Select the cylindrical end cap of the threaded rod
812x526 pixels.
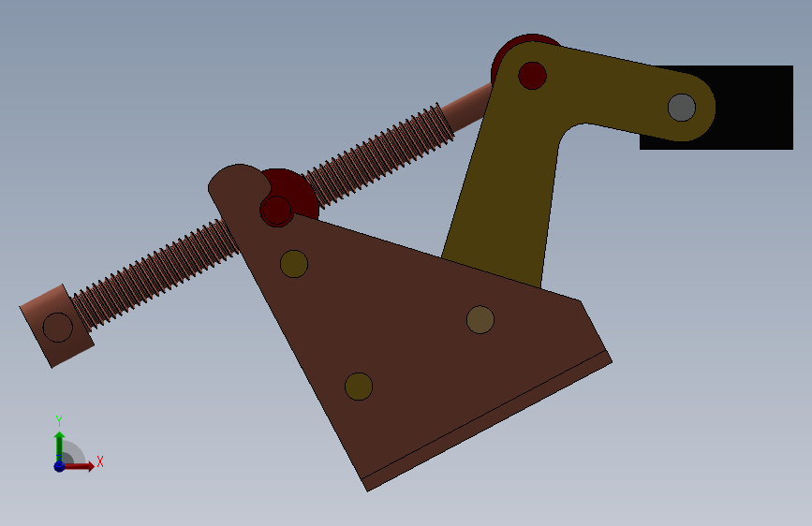click(x=57, y=326)
